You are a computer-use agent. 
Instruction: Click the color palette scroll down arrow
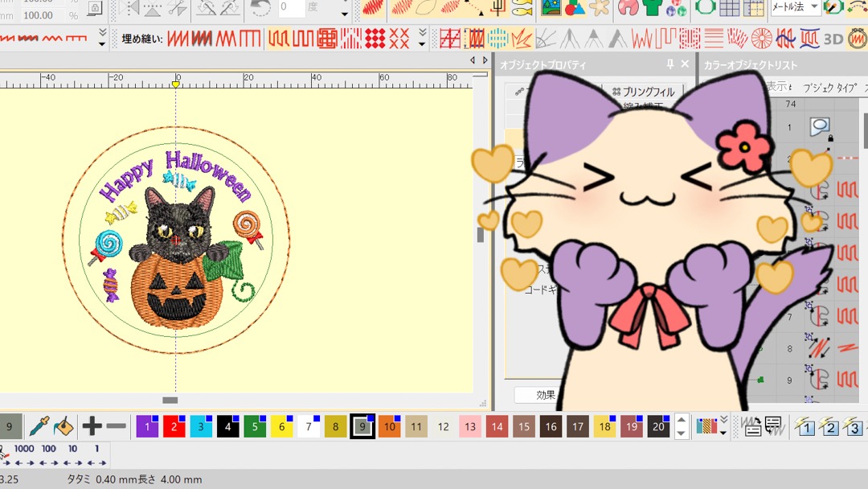[682, 433]
